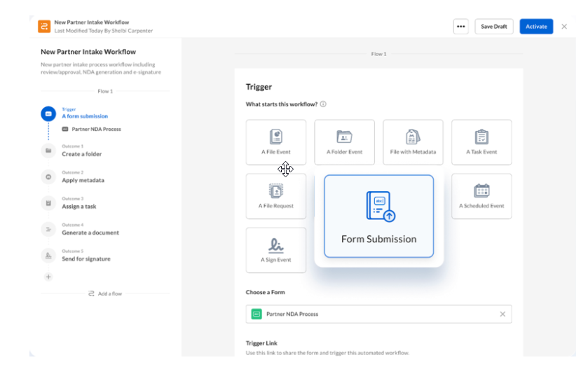The width and height of the screenshot is (588, 367).
Task: Select the A Folder Event trigger
Action: point(344,141)
